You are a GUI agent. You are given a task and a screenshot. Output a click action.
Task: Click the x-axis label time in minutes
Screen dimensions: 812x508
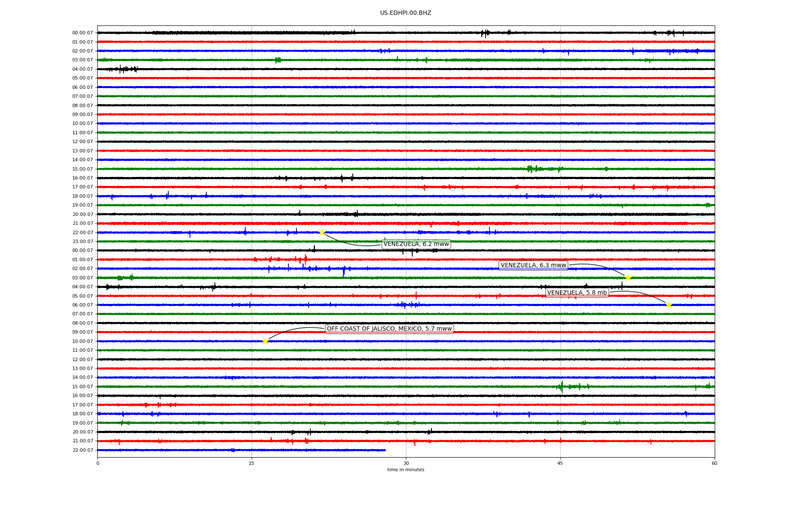point(406,470)
